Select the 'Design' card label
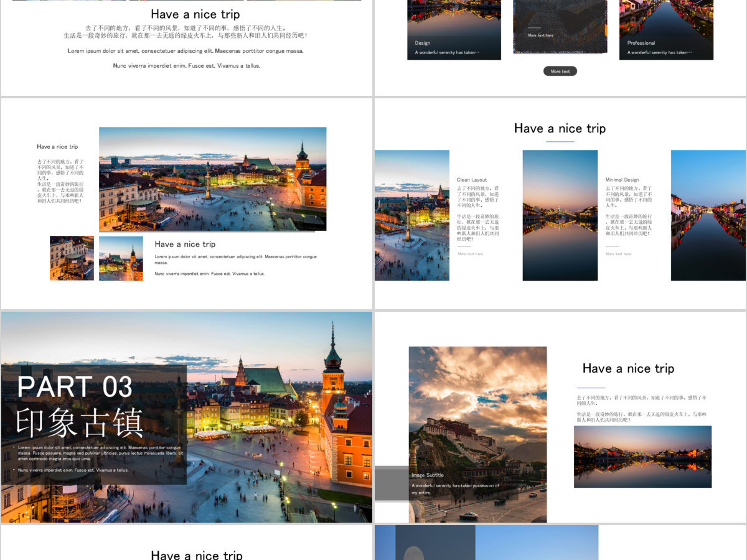747x560 pixels. 423,43
